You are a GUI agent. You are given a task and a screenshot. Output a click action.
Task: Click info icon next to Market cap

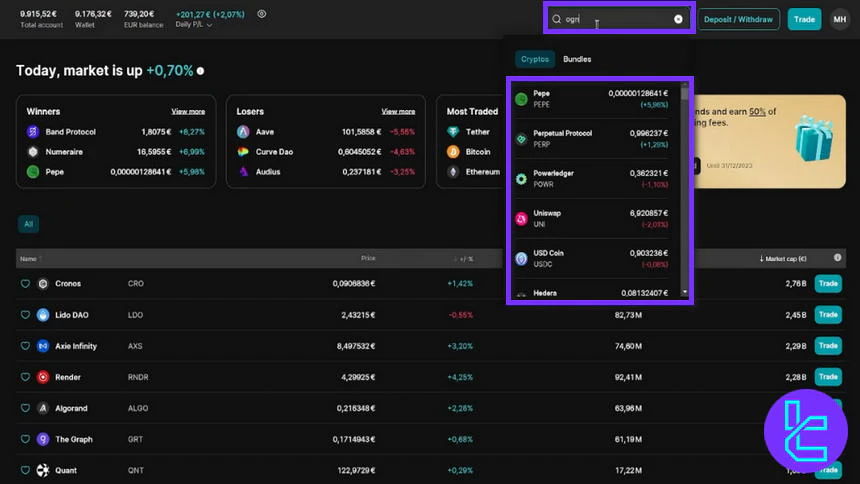tap(838, 257)
